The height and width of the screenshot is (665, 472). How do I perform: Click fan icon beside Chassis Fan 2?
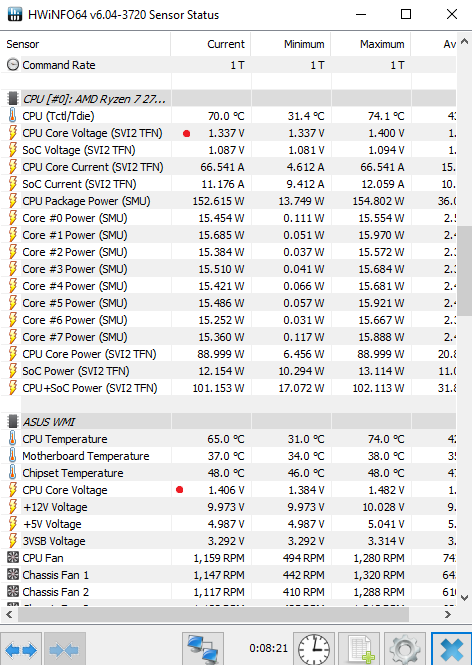coord(13,591)
